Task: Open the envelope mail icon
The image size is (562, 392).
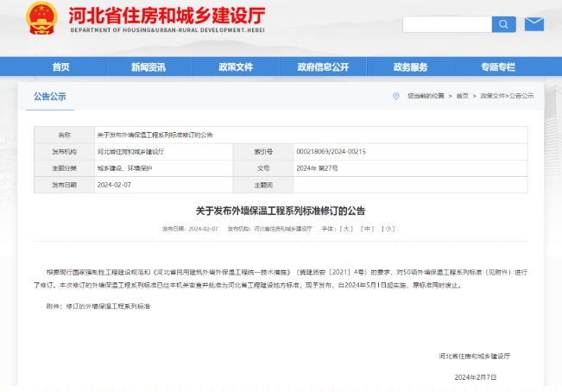Action: 534,23
